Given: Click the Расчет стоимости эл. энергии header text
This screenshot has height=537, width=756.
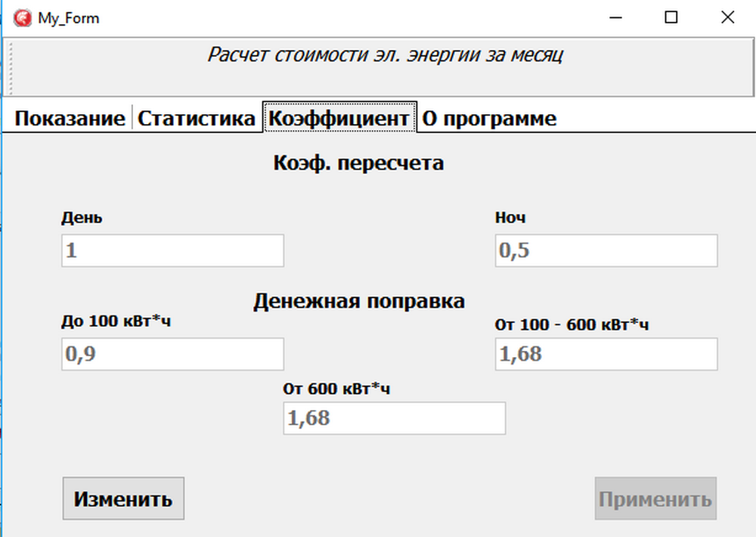Looking at the screenshot, I should coord(385,55).
